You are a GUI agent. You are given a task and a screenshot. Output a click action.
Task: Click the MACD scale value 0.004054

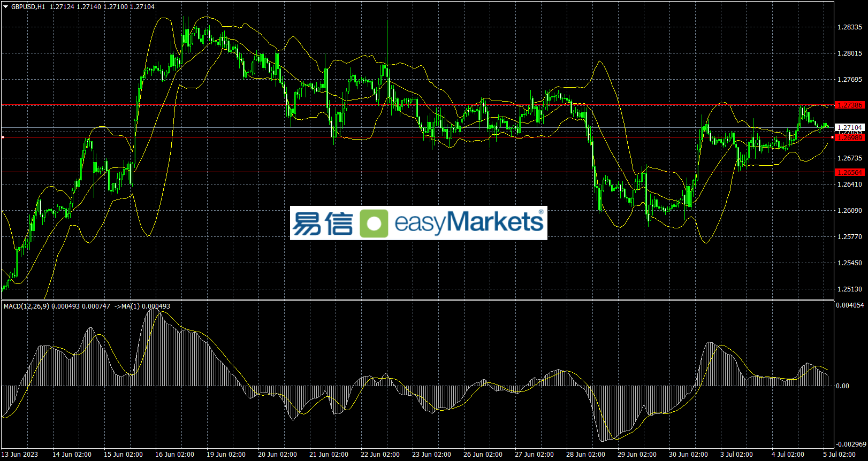coord(850,305)
